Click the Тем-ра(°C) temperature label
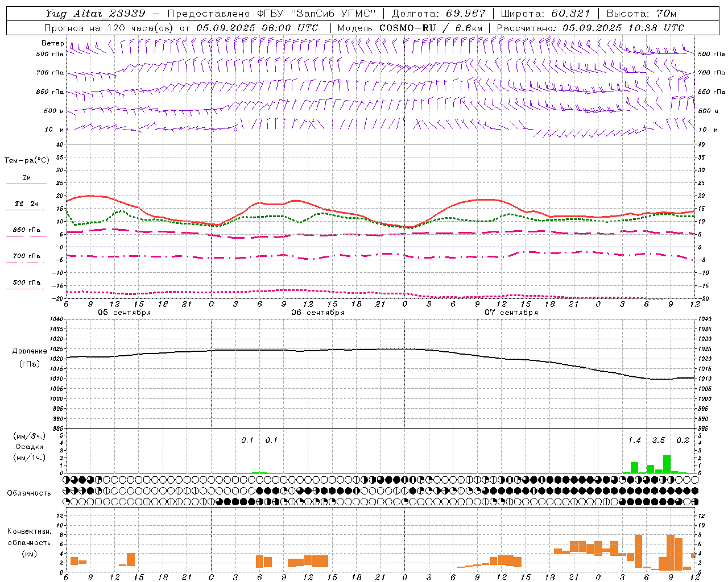 click(27, 161)
